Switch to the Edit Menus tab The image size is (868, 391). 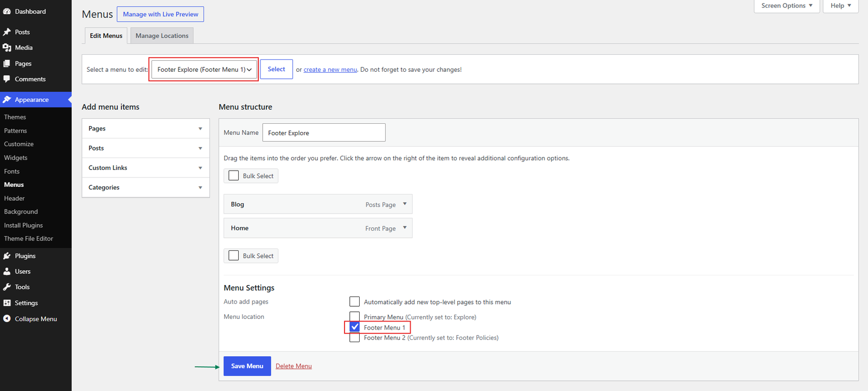point(106,36)
